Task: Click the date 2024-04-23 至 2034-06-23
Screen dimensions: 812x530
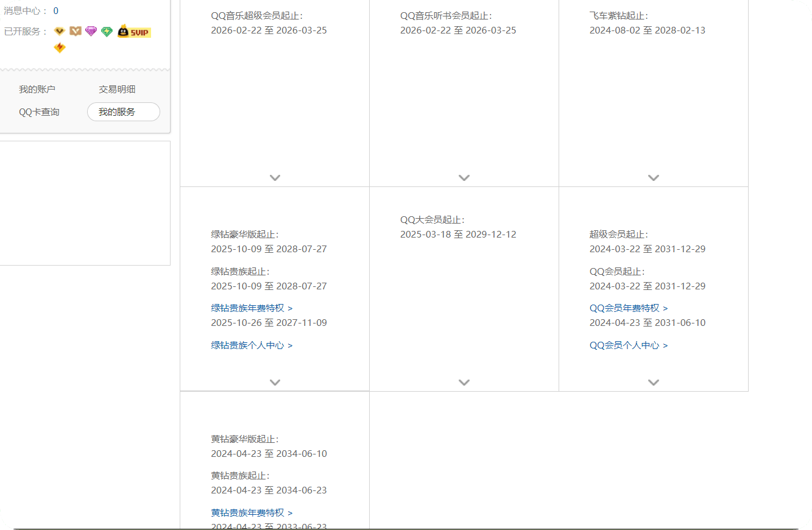Action: [x=269, y=490]
